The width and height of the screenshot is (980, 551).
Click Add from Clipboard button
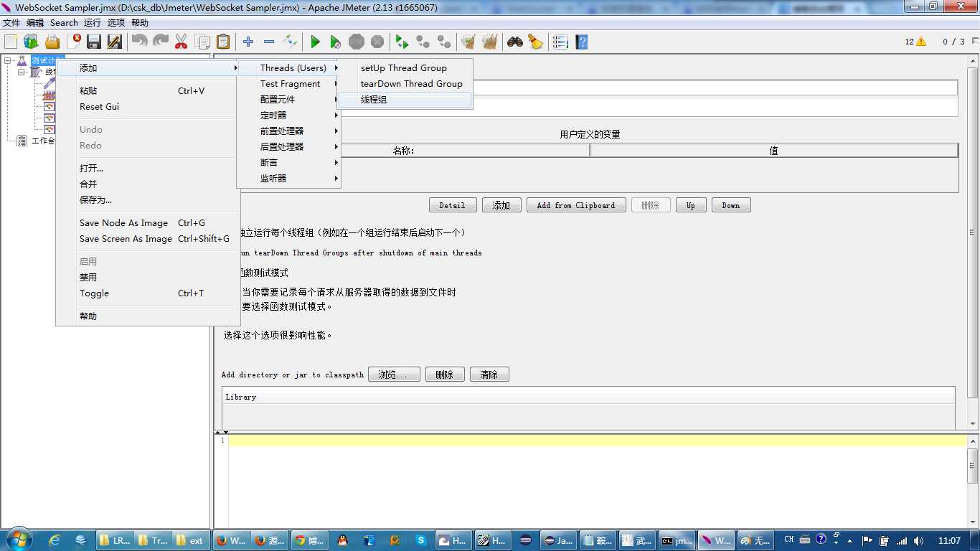576,205
